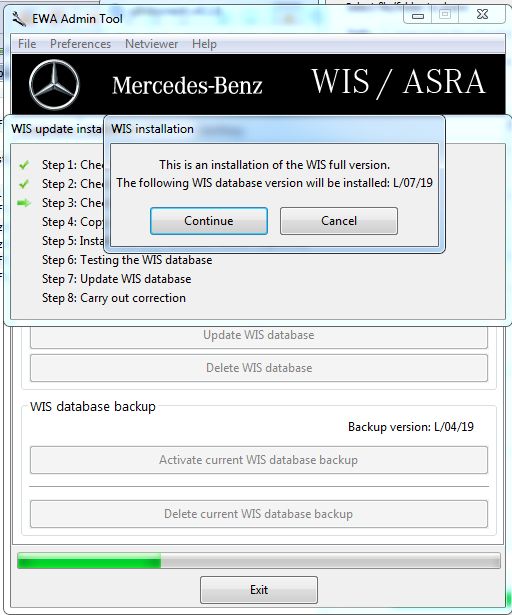Cancel the WIS installation dialog

[339, 221]
